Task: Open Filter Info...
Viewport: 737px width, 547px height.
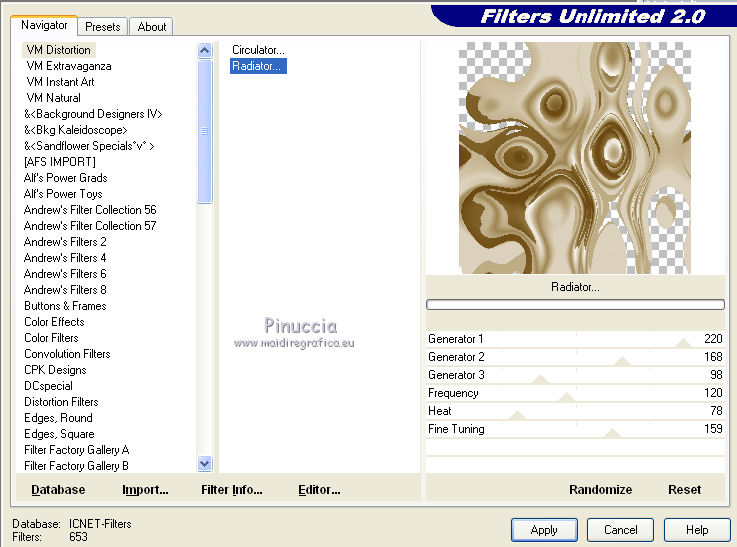Action: point(232,490)
